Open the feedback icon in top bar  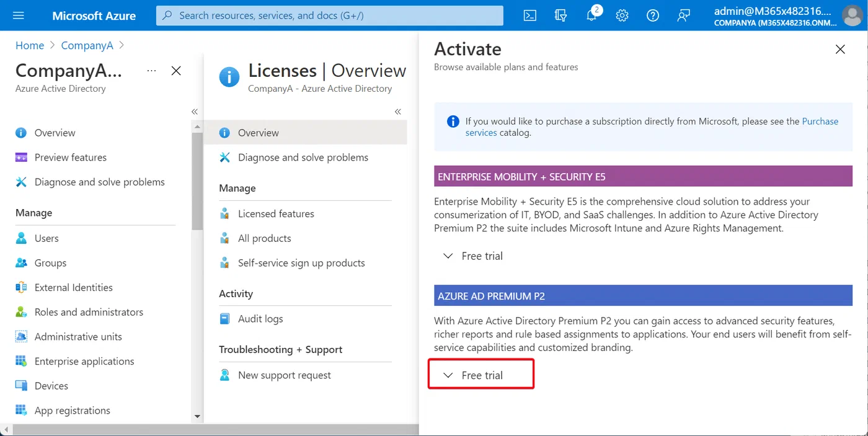684,16
